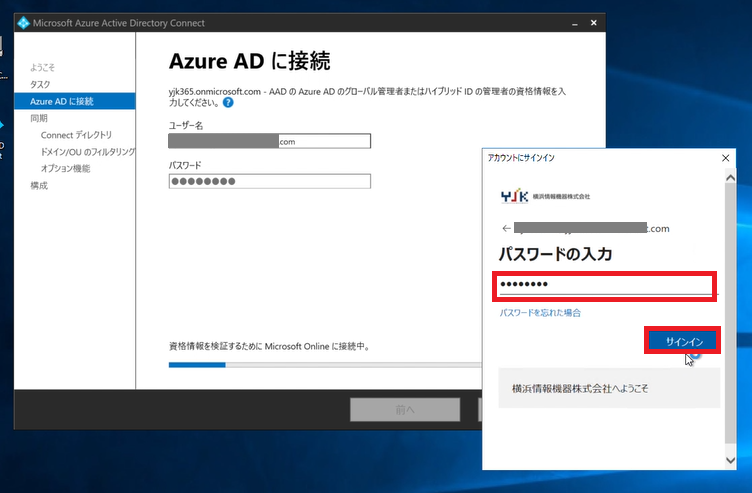Click the sign-in dialog vertical scrollbar thumb
Image resolution: width=752 pixels, height=493 pixels.
[x=730, y=314]
